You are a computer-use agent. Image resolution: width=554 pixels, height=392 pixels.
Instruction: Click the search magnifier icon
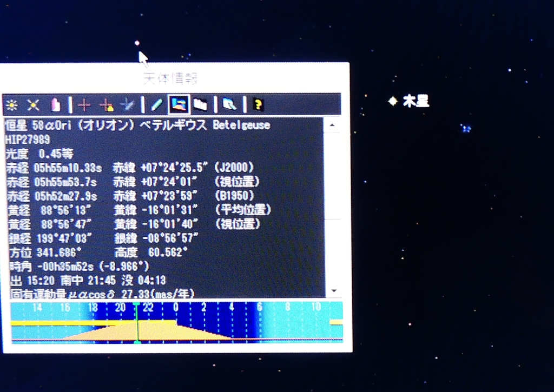(229, 105)
